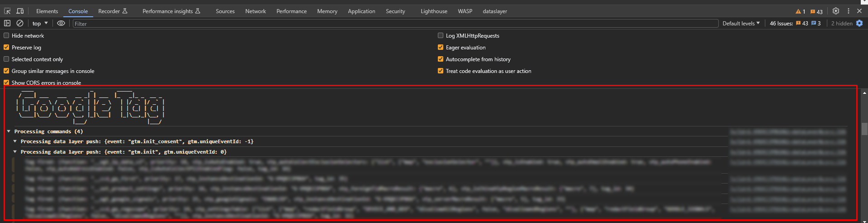Open the Default levels dropdown
This screenshot has width=868, height=223.
[x=741, y=23]
